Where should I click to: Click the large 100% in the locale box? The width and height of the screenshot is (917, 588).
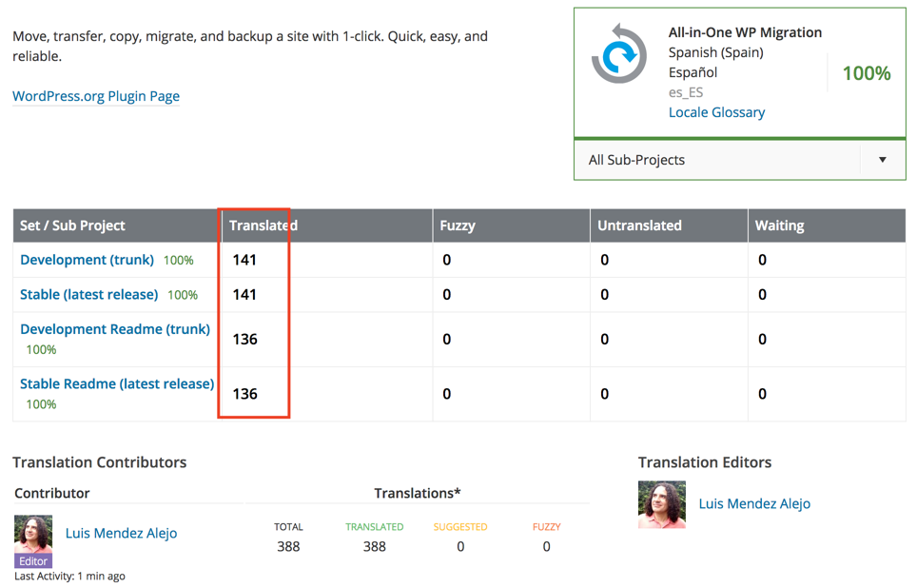point(867,73)
